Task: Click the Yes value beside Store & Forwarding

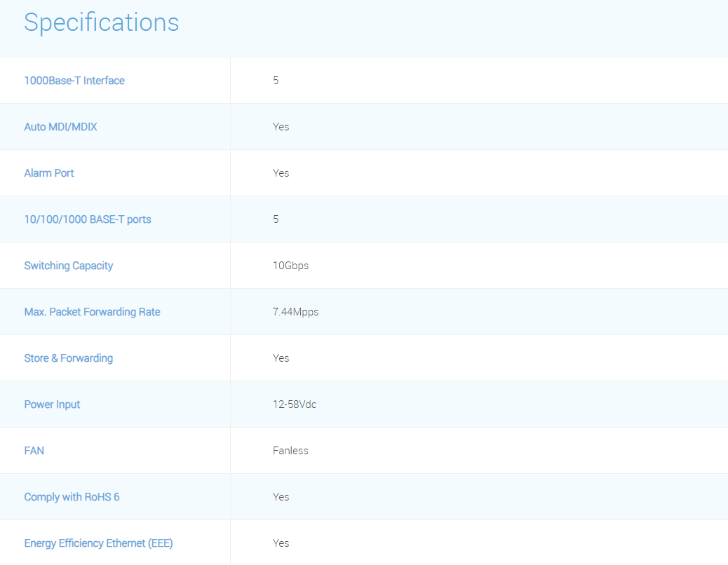Action: 281,358
